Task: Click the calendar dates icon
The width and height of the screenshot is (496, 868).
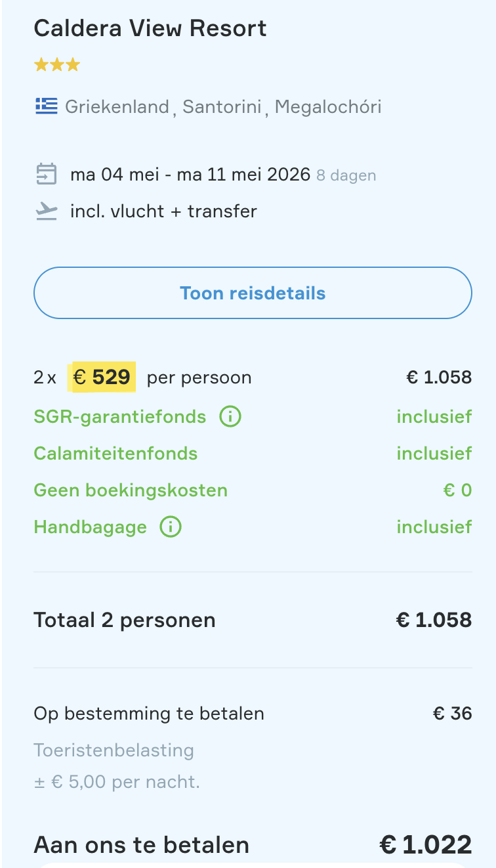Action: [46, 175]
